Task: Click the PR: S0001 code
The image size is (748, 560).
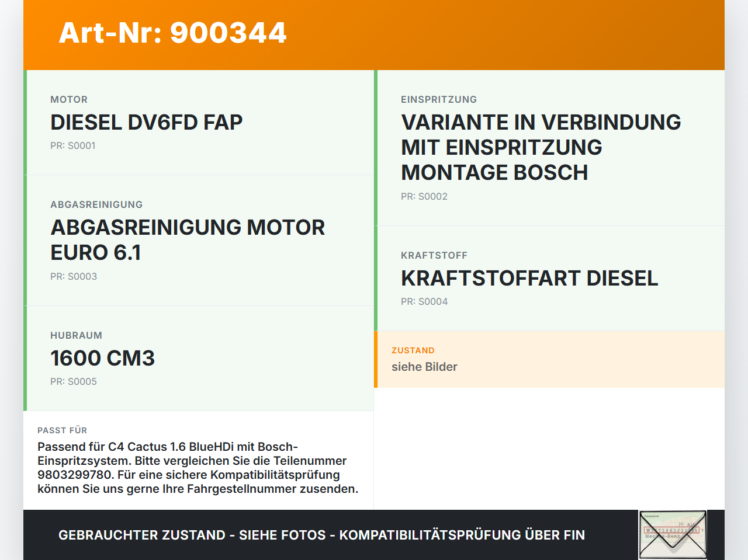Action: point(73,145)
